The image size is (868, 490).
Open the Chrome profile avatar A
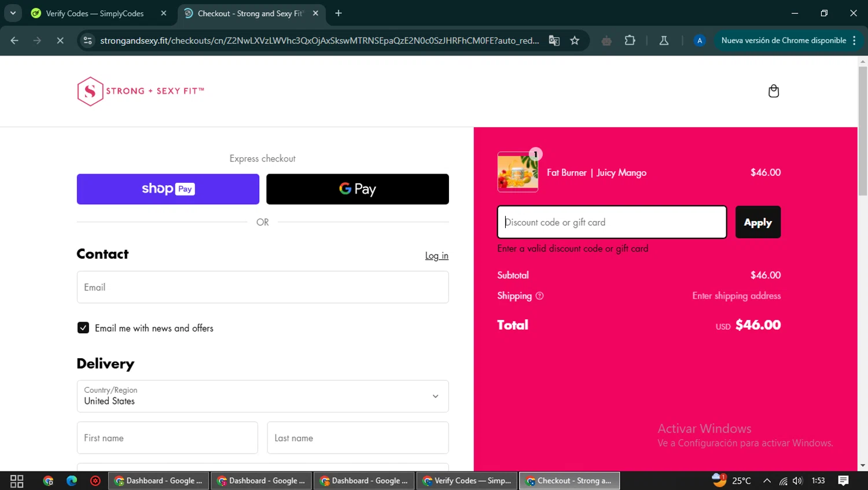699,40
